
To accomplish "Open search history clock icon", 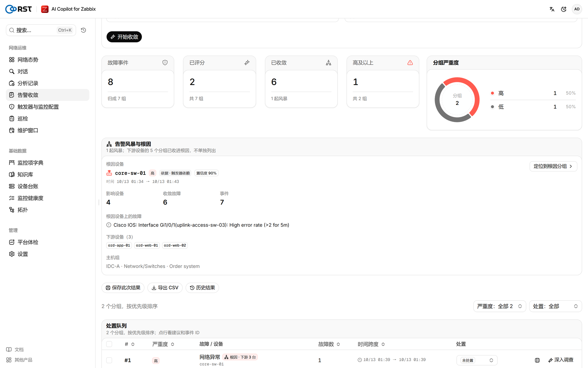I will click(83, 30).
